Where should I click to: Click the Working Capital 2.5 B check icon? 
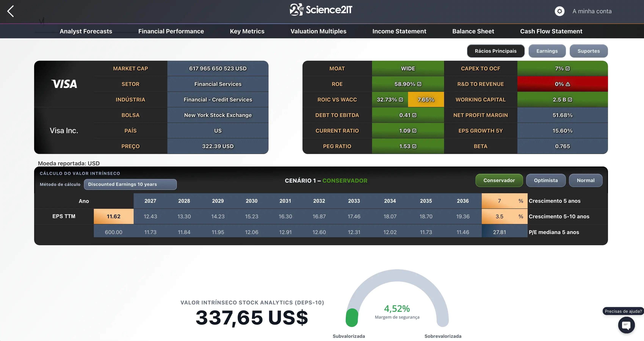click(x=570, y=100)
